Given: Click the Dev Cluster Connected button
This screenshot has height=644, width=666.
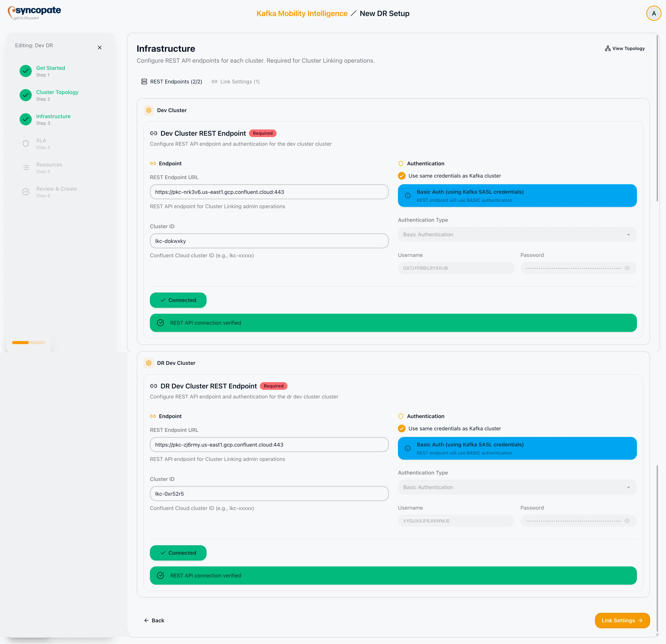Looking at the screenshot, I should click(x=178, y=300).
